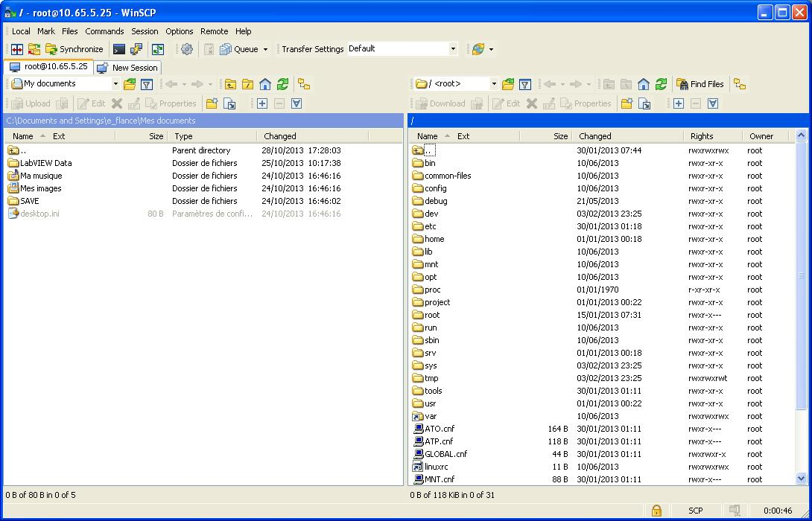This screenshot has height=521, width=812.
Task: Click the Synchronize Browsing icon beside Compare
Action: coord(34,49)
